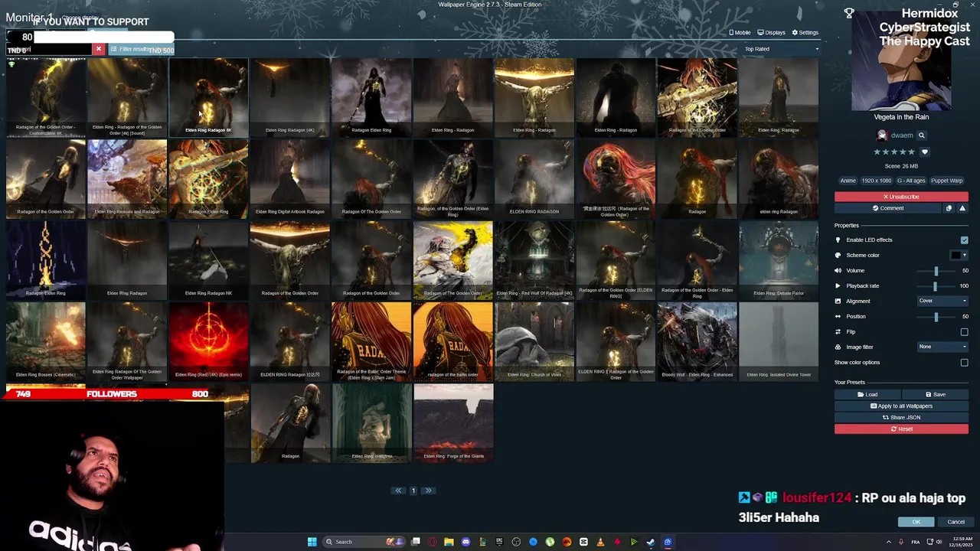
Task: Click the trophy icon at top right
Action: click(849, 13)
